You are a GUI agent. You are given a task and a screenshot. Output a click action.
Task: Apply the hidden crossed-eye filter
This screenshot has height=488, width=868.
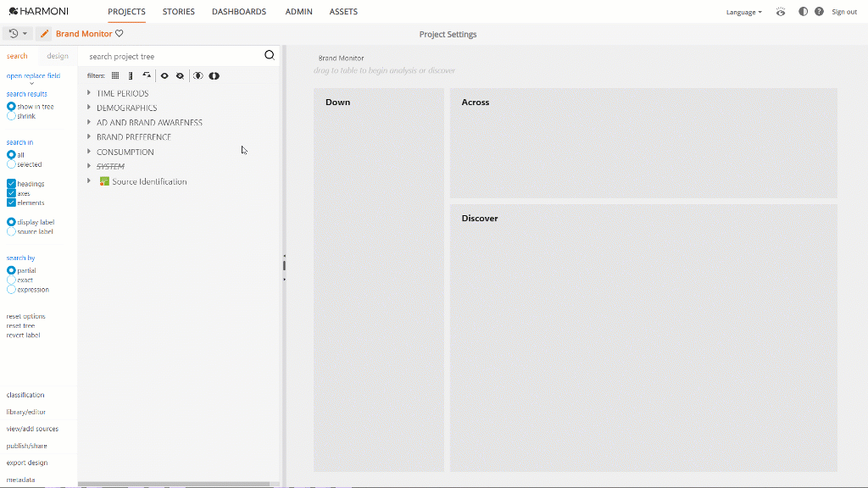(x=180, y=75)
